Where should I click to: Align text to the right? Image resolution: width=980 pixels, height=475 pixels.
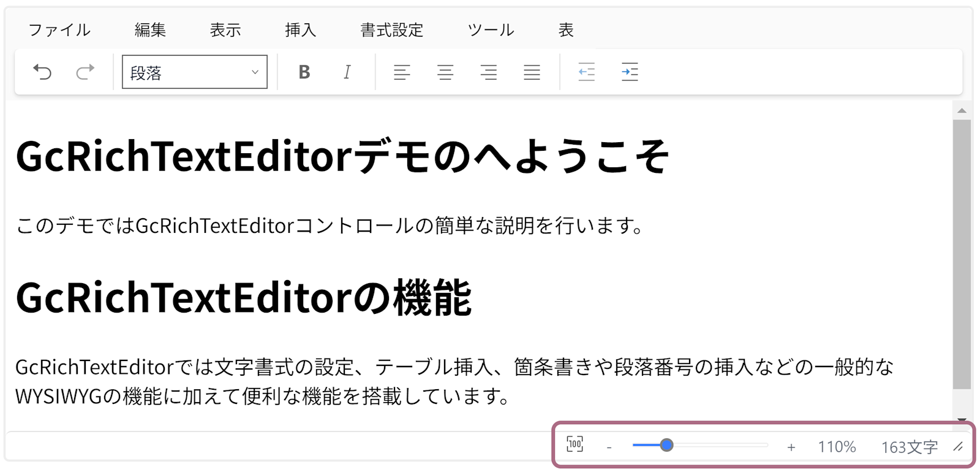pyautogui.click(x=489, y=72)
